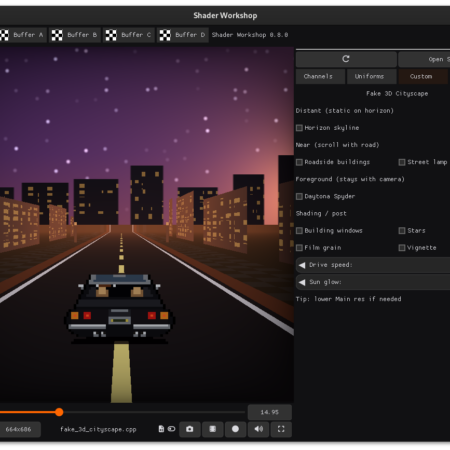
Task: Switch to the Buffer C tab
Action: tap(129, 35)
